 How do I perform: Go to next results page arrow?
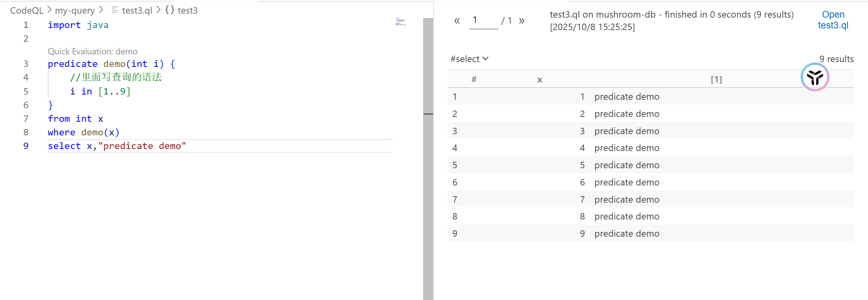click(x=521, y=21)
